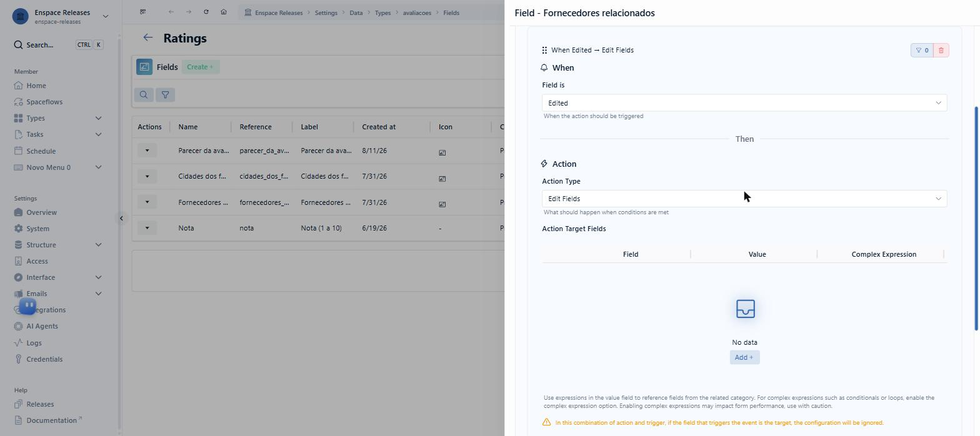
Task: Open Spaceflows from the sidebar
Action: 44,102
